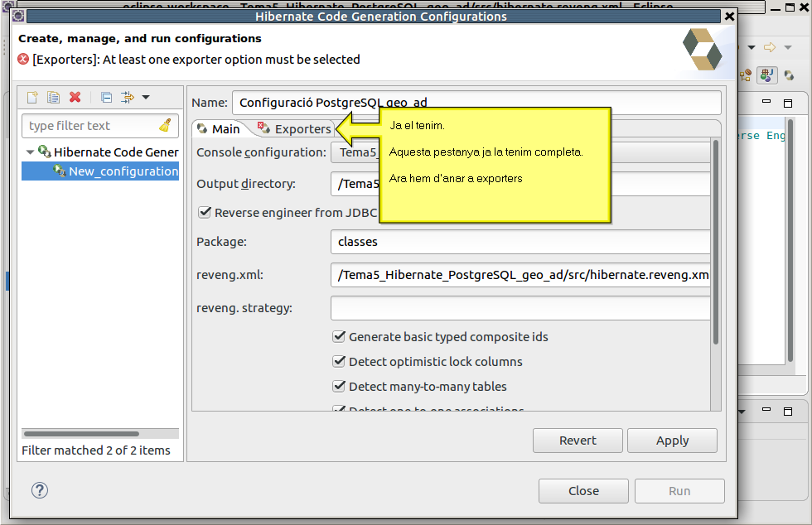Maximize the Eclipse main window
The width and height of the screenshot is (812, 525).
(x=790, y=7)
